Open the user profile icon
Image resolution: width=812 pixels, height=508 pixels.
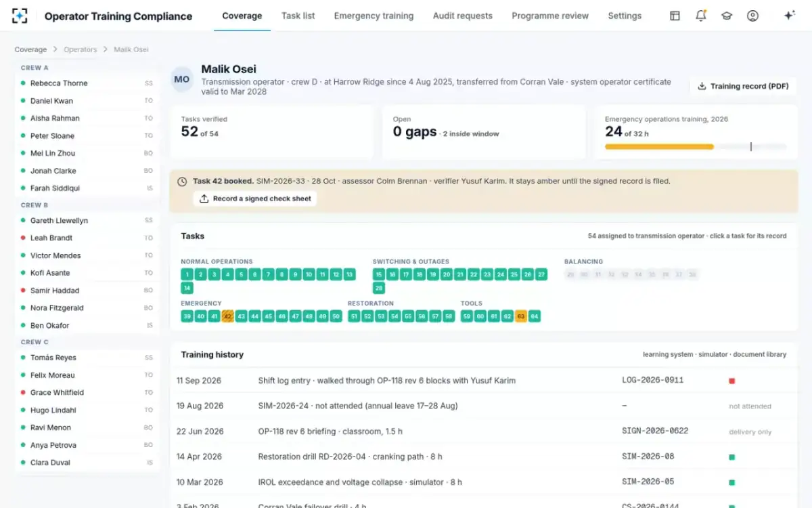tap(752, 16)
